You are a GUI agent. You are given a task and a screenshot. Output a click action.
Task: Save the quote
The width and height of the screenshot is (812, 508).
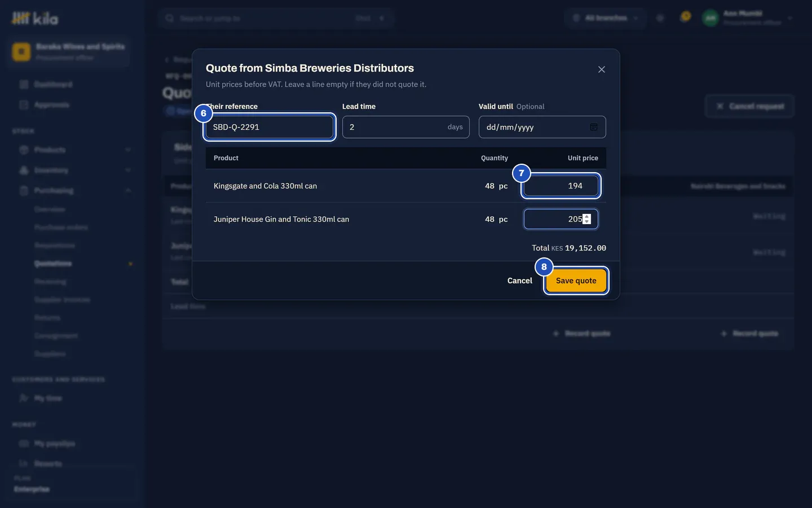[x=576, y=281]
